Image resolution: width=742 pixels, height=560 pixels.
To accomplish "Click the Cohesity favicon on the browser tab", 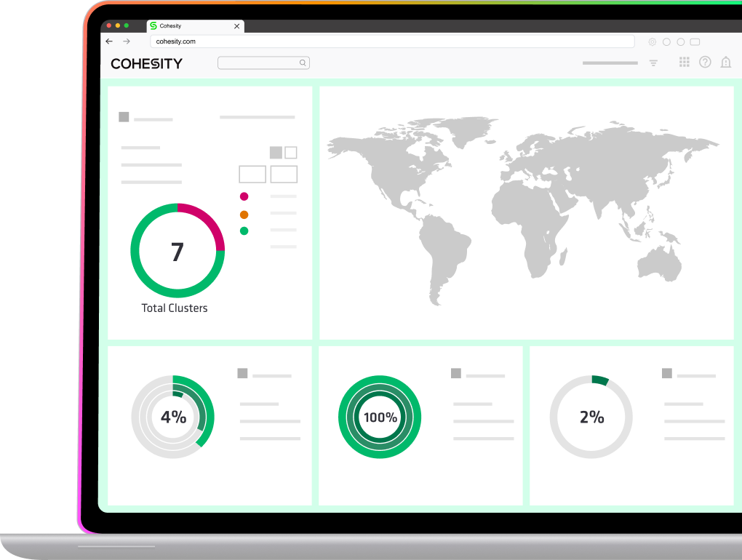I will [153, 25].
